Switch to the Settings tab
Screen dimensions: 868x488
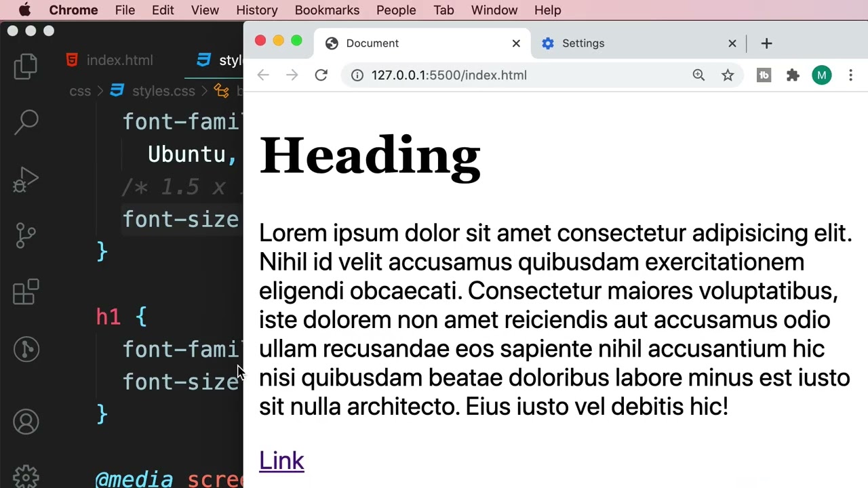(639, 43)
